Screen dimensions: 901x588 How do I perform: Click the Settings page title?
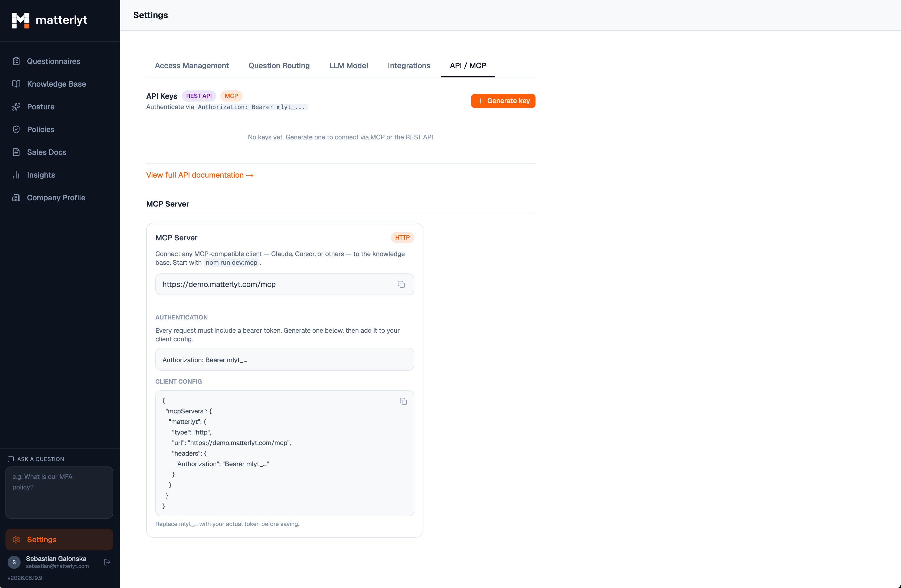pyautogui.click(x=151, y=15)
